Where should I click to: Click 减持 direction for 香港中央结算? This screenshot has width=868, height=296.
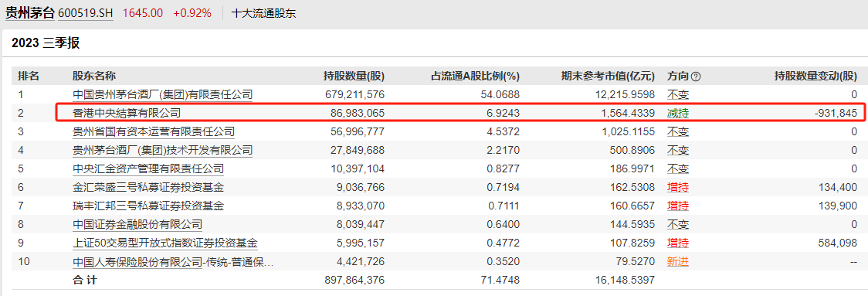[x=677, y=113]
